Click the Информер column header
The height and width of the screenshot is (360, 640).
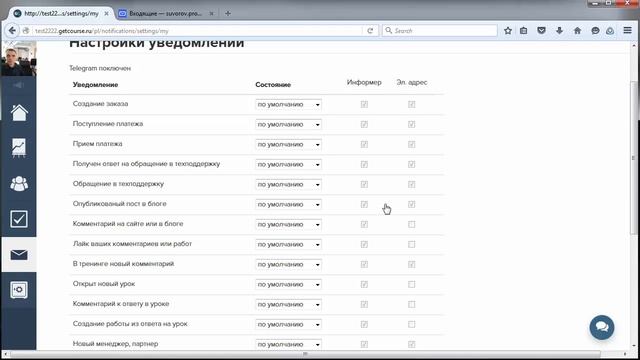tap(364, 82)
